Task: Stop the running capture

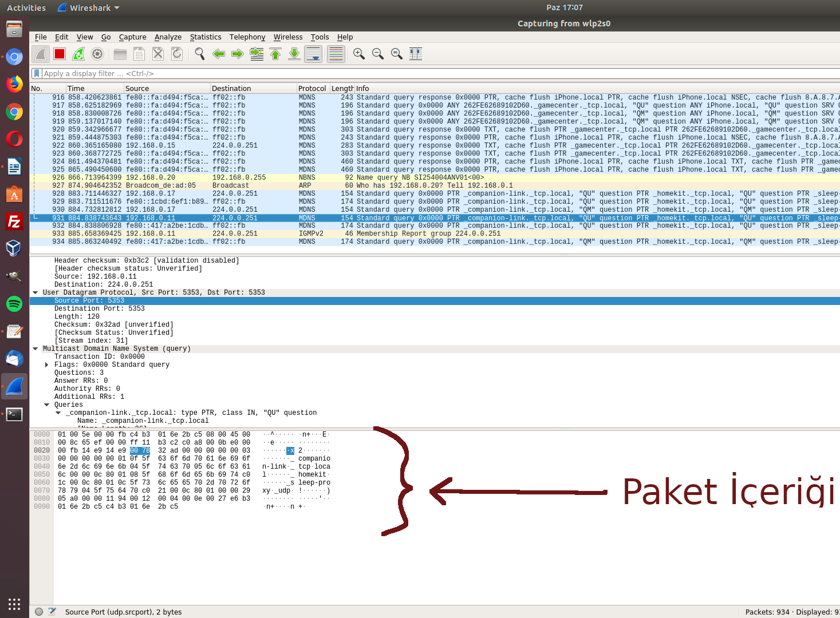Action: click(60, 54)
